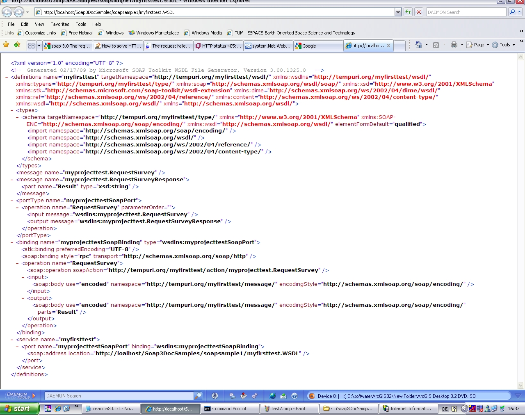Print page with the printer icon
This screenshot has height=420, width=525.
pyautogui.click(x=454, y=45)
